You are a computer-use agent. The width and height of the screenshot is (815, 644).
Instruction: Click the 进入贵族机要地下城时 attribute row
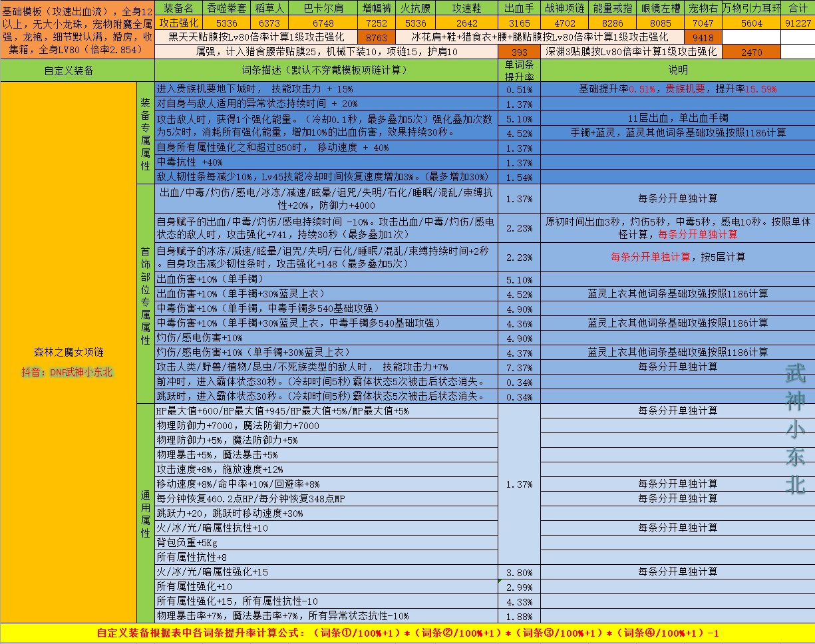point(326,89)
